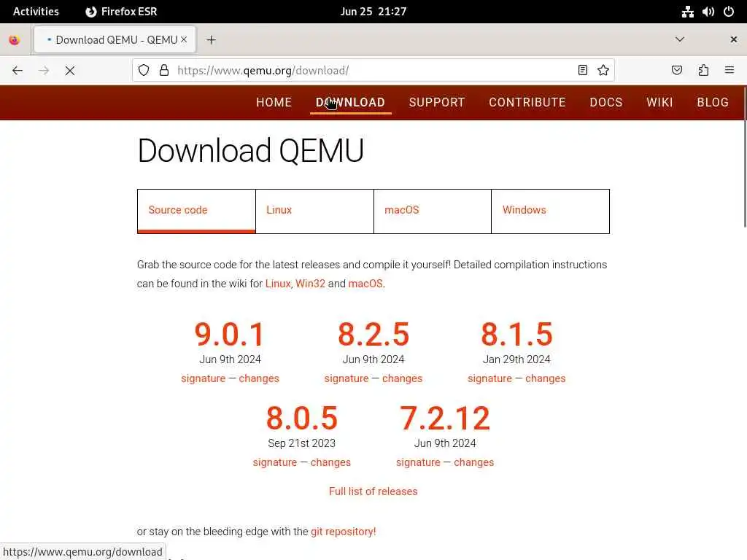Go to HOME in site navigation
747x560 pixels.
click(274, 102)
